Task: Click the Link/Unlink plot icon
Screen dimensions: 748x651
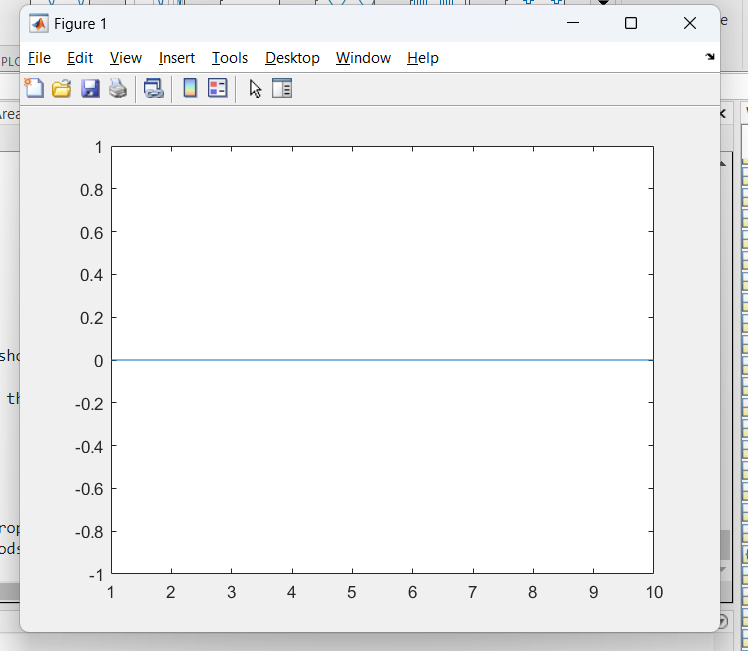Action: [x=154, y=89]
